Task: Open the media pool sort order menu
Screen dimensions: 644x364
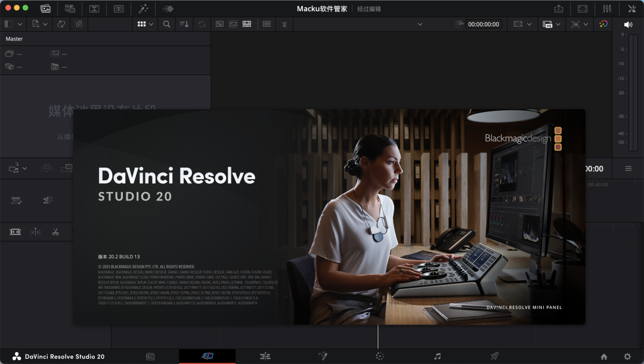Action: tap(184, 24)
